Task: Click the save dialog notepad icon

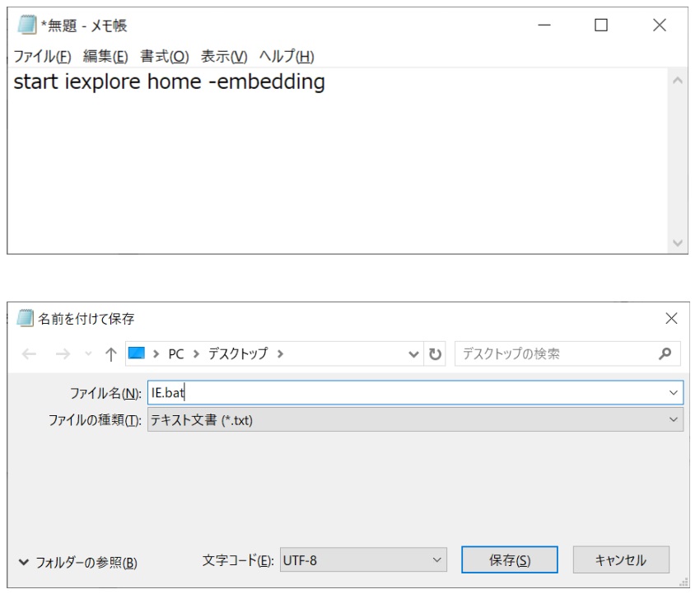Action: click(25, 318)
